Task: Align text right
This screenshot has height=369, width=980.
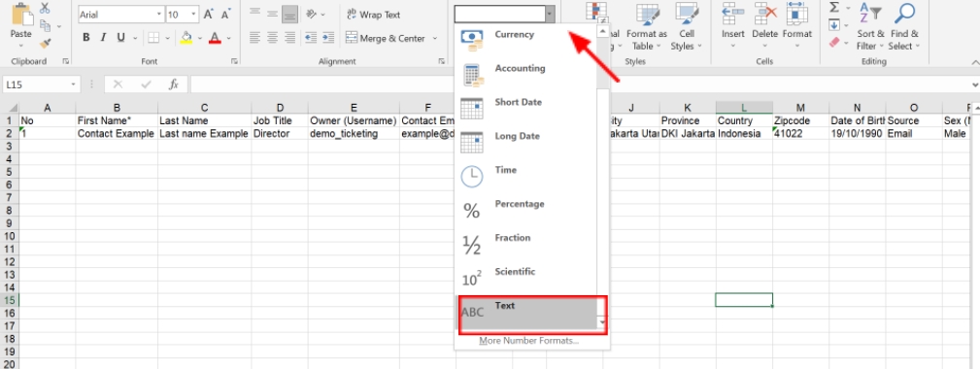Action: coord(289,38)
